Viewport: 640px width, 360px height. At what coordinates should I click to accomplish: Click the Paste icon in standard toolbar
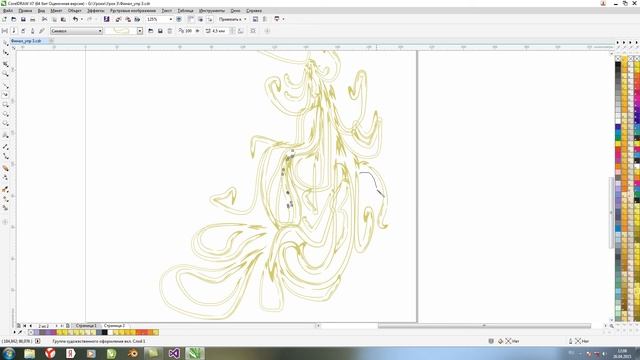pyautogui.click(x=63, y=19)
